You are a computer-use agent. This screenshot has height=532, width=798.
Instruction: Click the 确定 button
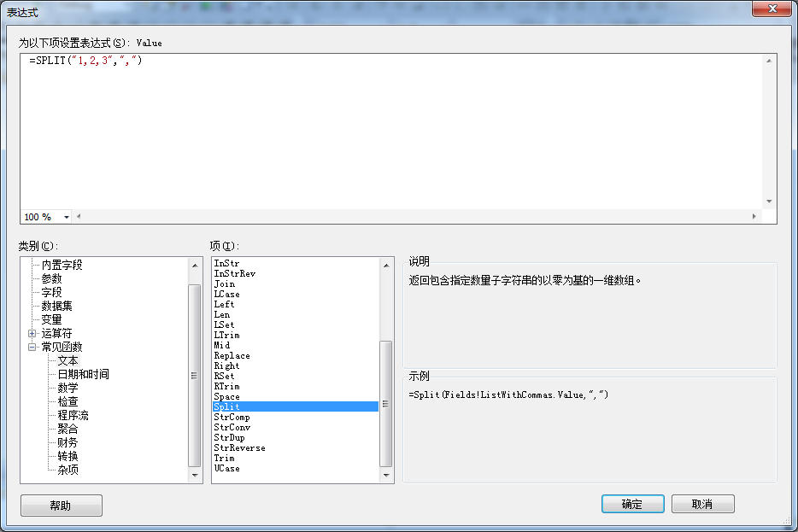click(x=632, y=504)
